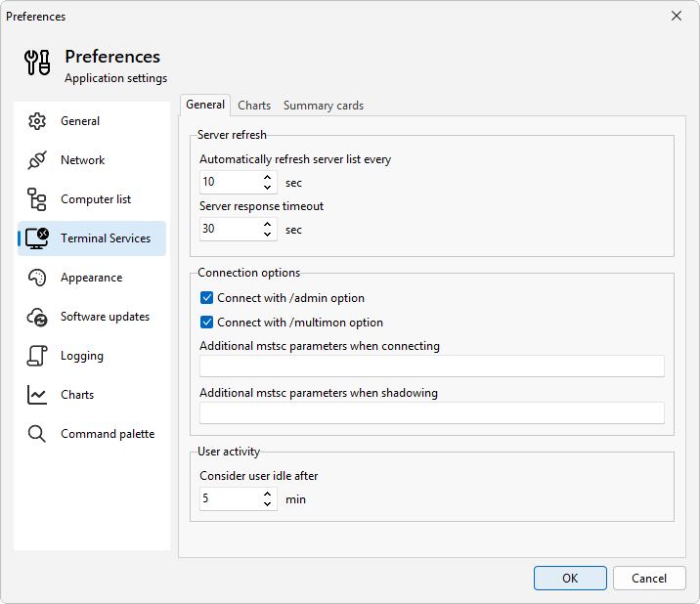This screenshot has height=604, width=700.
Task: Click the 'Server response timeout' label
Action: tap(262, 206)
